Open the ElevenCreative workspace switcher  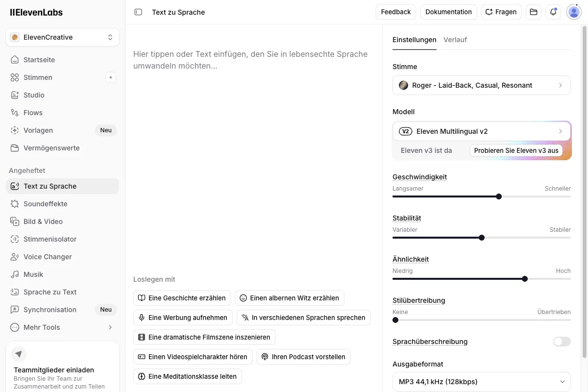(x=62, y=37)
